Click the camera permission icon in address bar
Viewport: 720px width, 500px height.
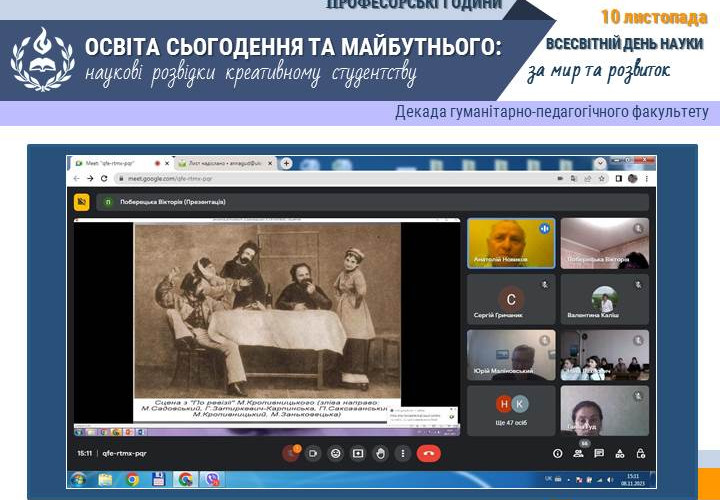pos(560,179)
